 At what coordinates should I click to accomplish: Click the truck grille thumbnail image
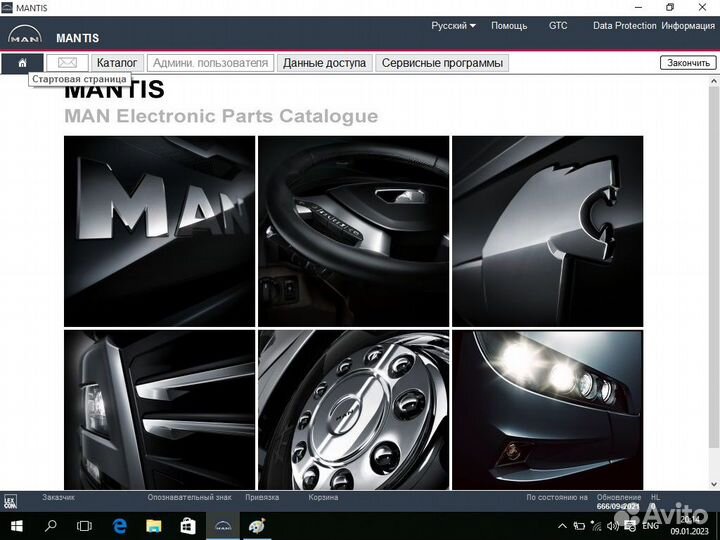159,410
